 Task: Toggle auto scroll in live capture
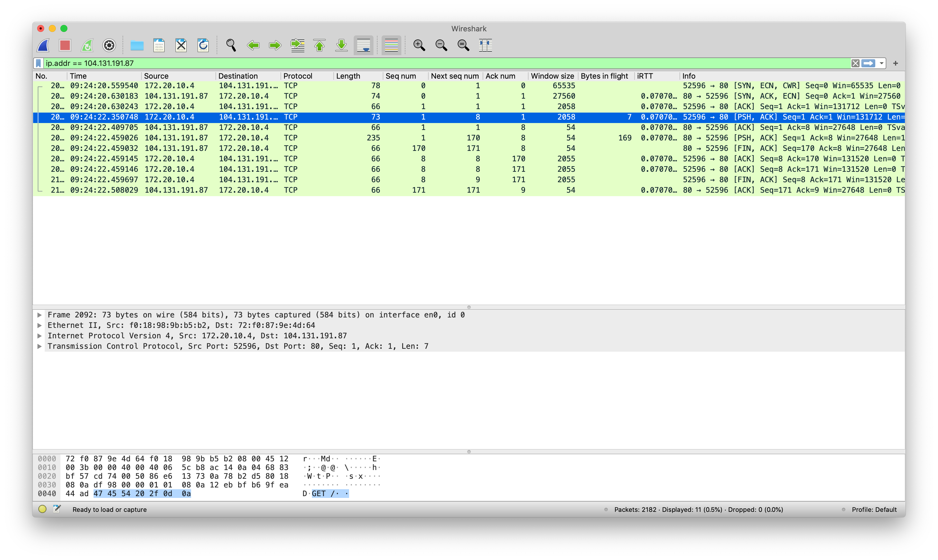363,45
